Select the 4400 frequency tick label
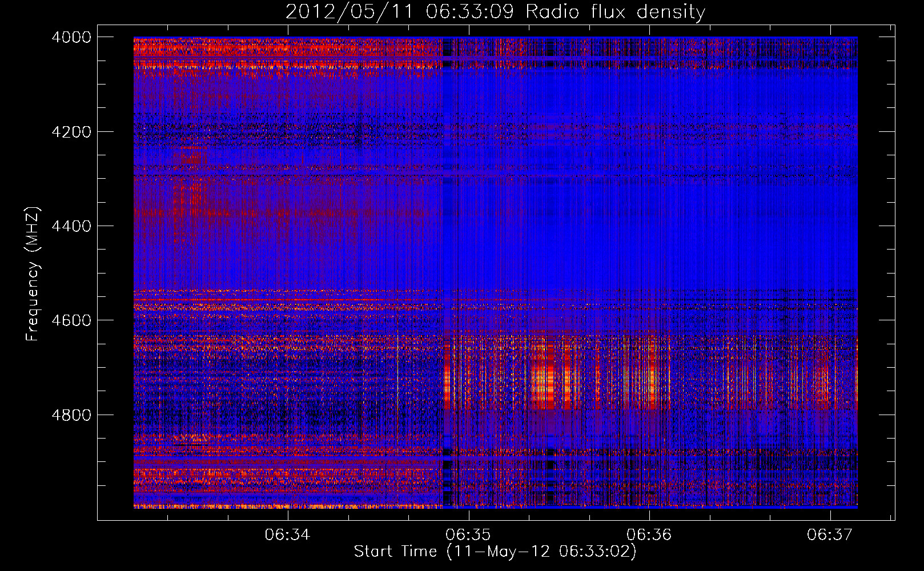924x571 pixels. [x=71, y=226]
